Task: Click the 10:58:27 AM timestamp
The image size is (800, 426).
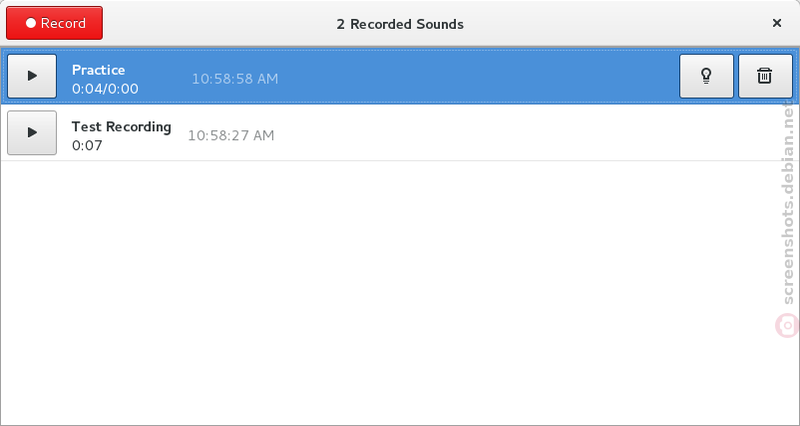Action: 231,136
